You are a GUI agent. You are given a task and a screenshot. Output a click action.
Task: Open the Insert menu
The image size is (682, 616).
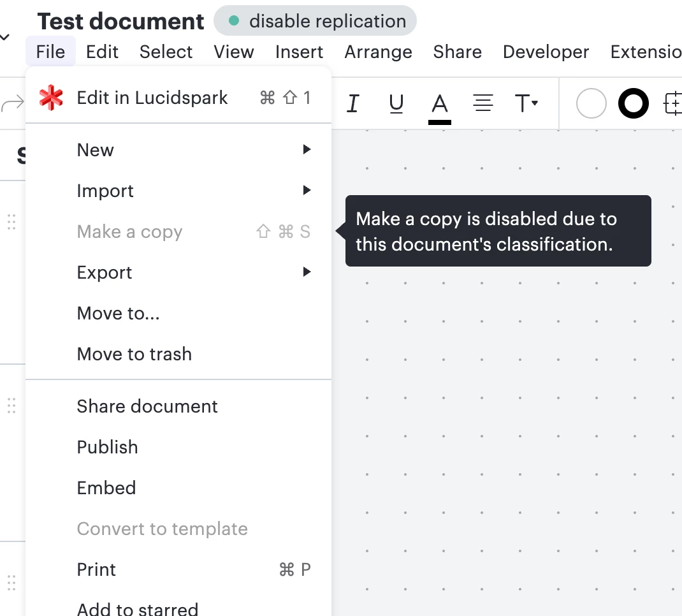click(299, 52)
